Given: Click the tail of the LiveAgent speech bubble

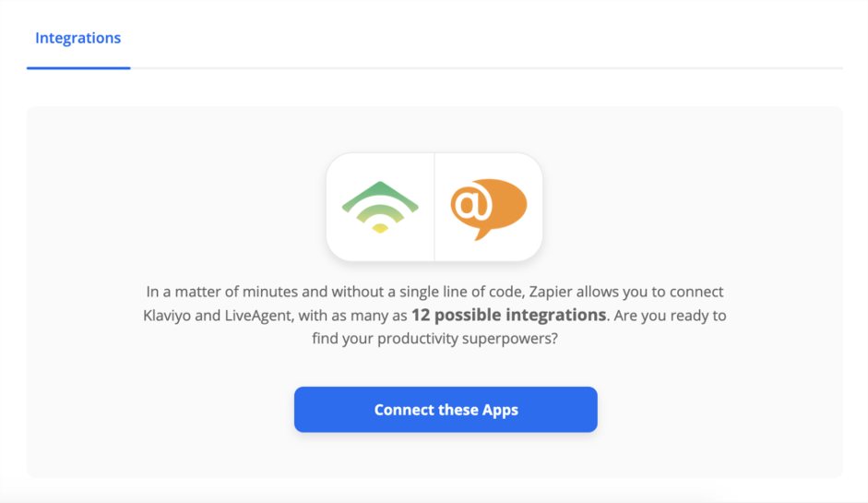Looking at the screenshot, I should pyautogui.click(x=480, y=234).
